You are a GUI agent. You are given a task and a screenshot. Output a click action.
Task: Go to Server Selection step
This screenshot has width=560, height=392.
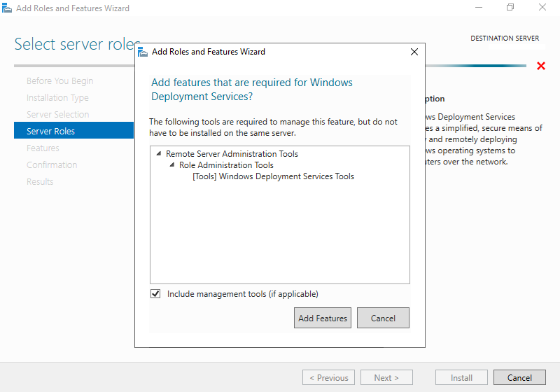[x=58, y=115]
